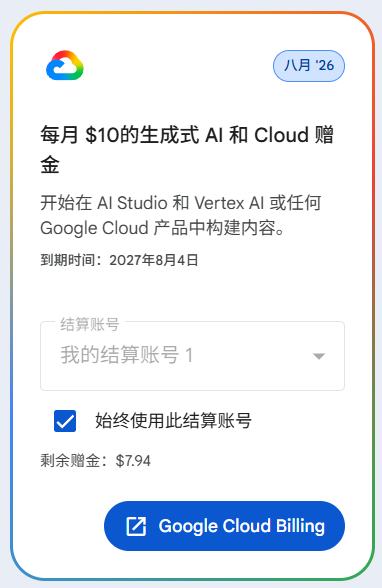Image resolution: width=382 pixels, height=588 pixels.
Task: Click the white checkmark icon in the checkbox
Action: click(65, 421)
